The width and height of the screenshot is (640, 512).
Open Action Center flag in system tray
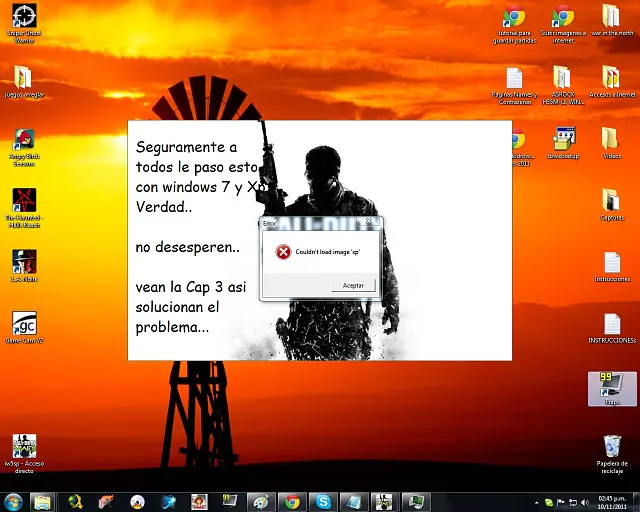[x=561, y=503]
